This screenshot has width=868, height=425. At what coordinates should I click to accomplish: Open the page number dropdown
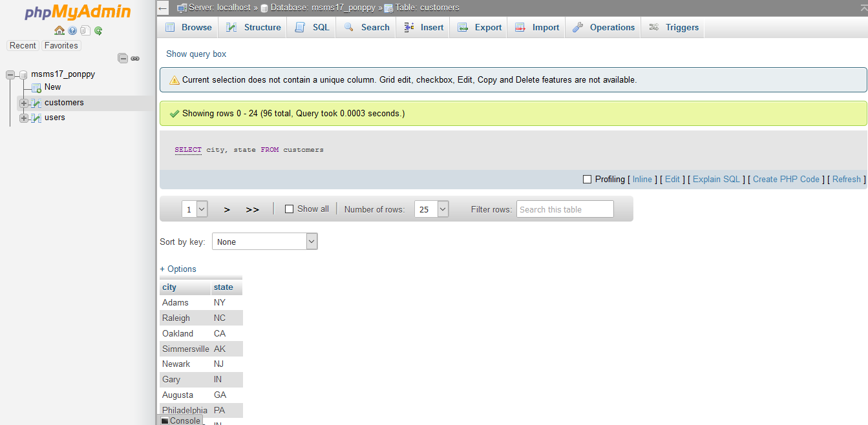point(195,209)
